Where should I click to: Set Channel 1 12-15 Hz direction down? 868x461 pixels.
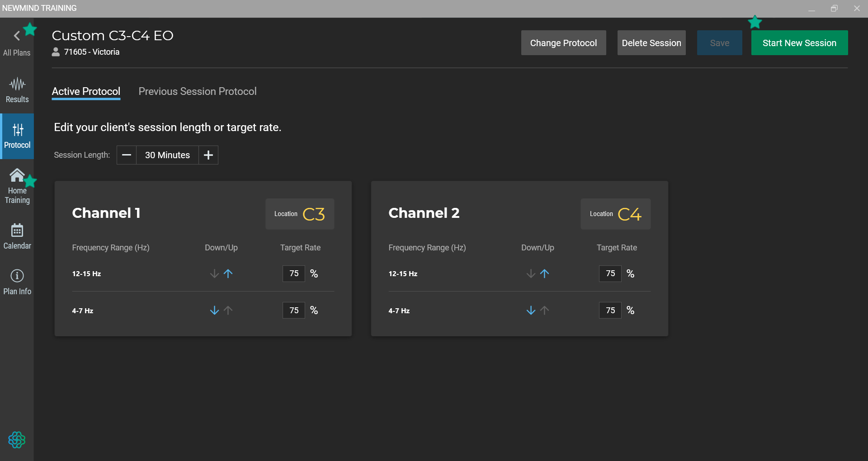pyautogui.click(x=214, y=273)
